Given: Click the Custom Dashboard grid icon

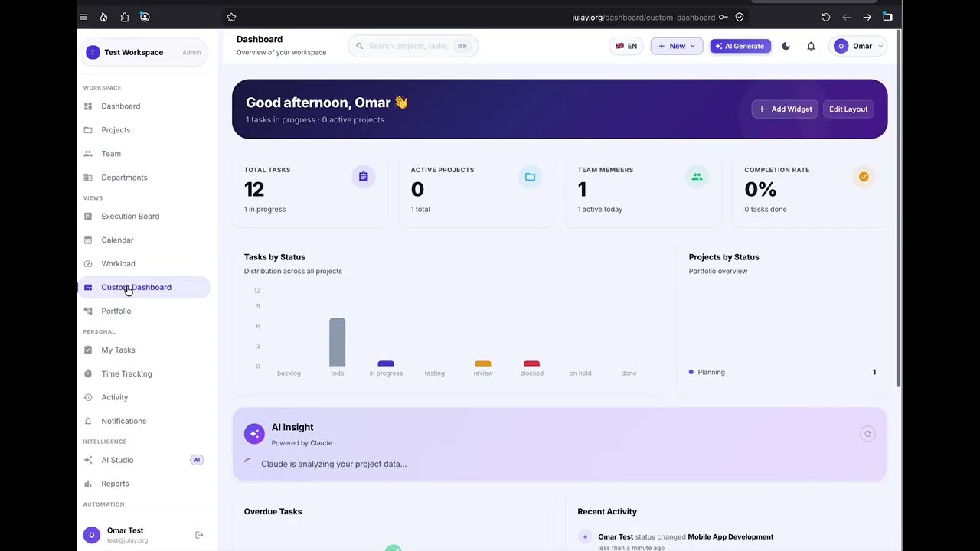Looking at the screenshot, I should click(88, 288).
